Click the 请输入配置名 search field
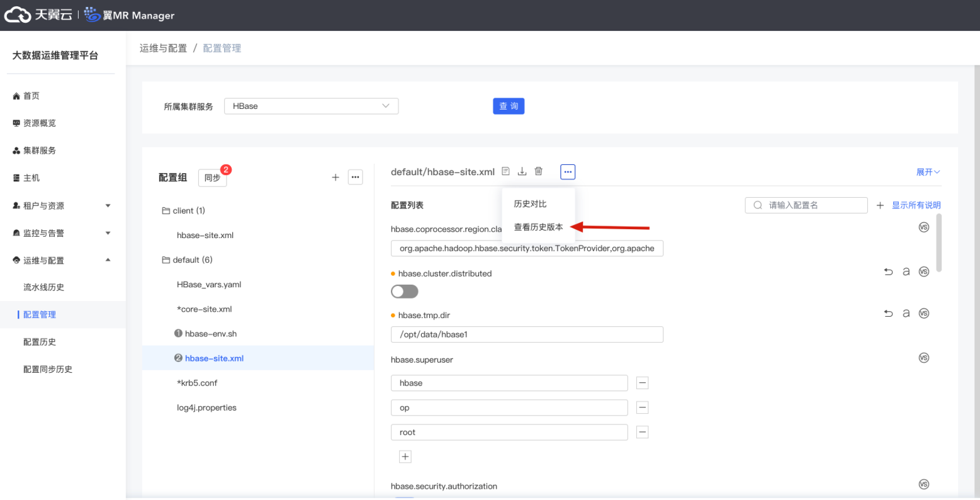The height and width of the screenshot is (500, 980). click(x=806, y=205)
